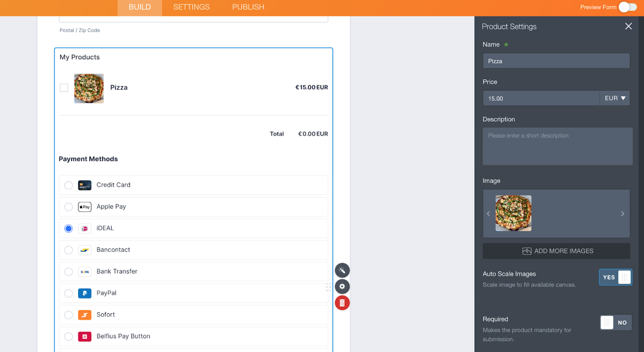
Task: Click the Sofort payment icon
Action: tap(85, 315)
